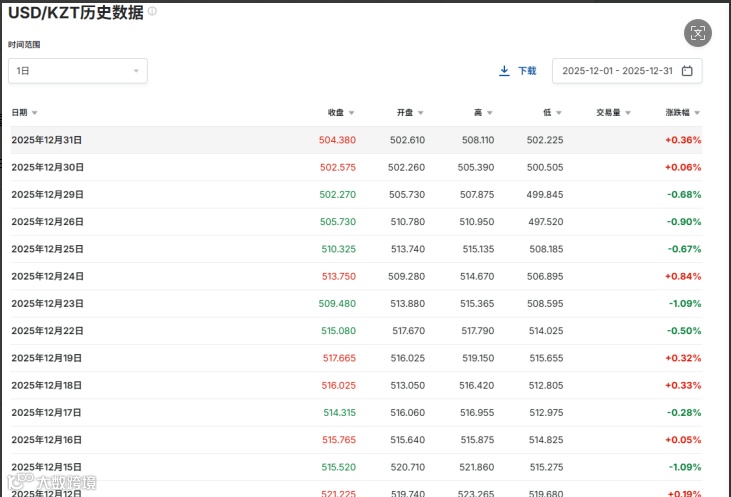Click closing price 515.520
This screenshot has height=497, width=731.
[x=338, y=467]
